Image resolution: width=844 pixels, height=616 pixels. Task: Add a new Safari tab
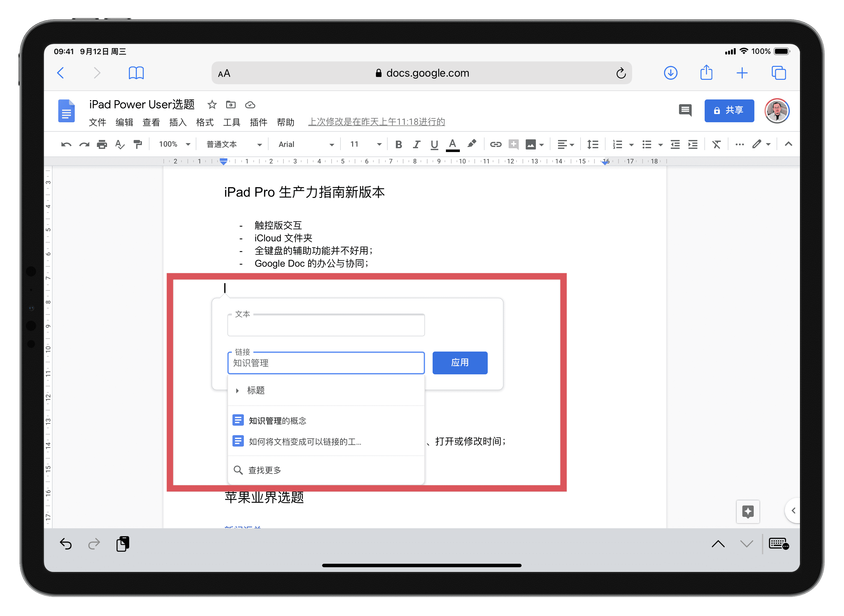742,73
